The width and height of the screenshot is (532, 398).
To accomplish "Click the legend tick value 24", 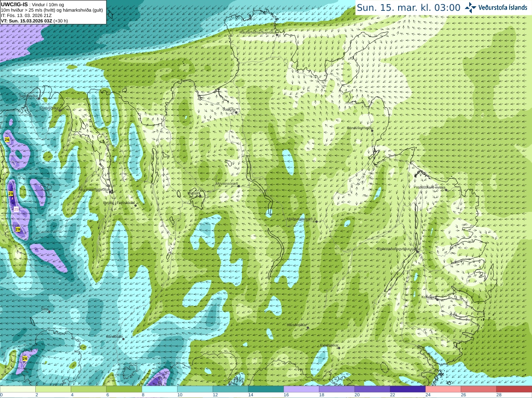I will [x=428, y=395].
